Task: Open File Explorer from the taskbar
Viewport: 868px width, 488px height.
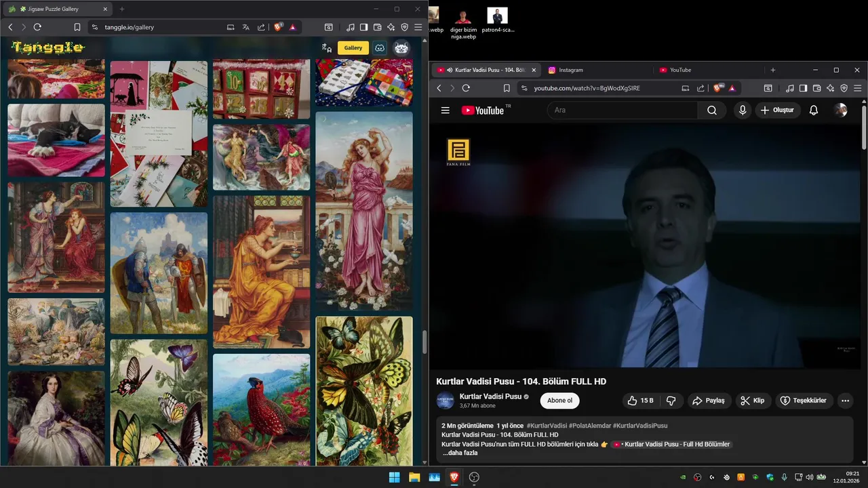Action: pyautogui.click(x=414, y=477)
